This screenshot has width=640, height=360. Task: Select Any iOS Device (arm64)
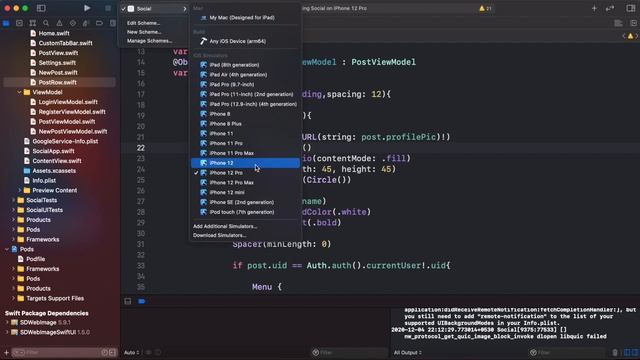(245, 41)
